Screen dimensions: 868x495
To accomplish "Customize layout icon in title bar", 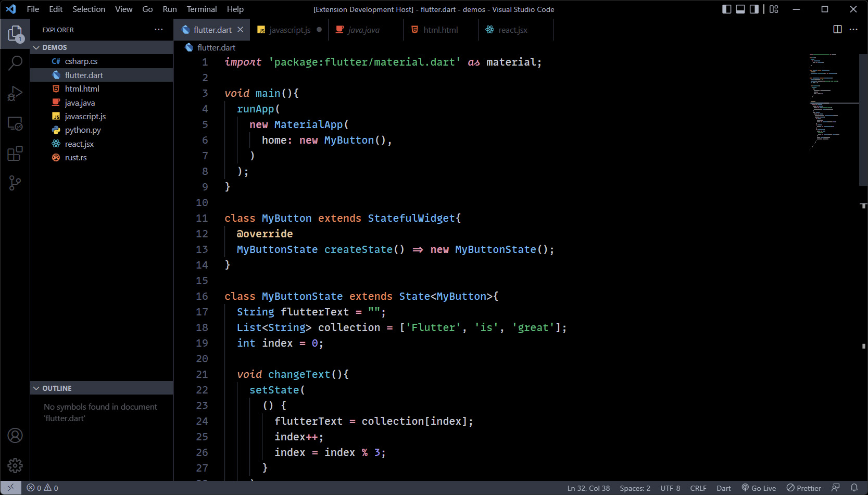I will coord(774,9).
